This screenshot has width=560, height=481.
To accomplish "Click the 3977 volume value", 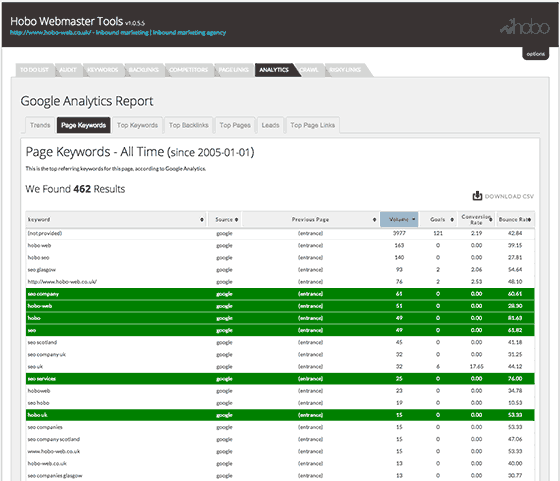I will point(399,233).
